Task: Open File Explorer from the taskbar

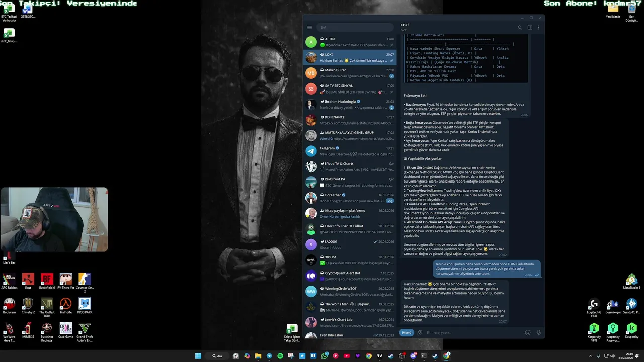Action: tap(258, 356)
